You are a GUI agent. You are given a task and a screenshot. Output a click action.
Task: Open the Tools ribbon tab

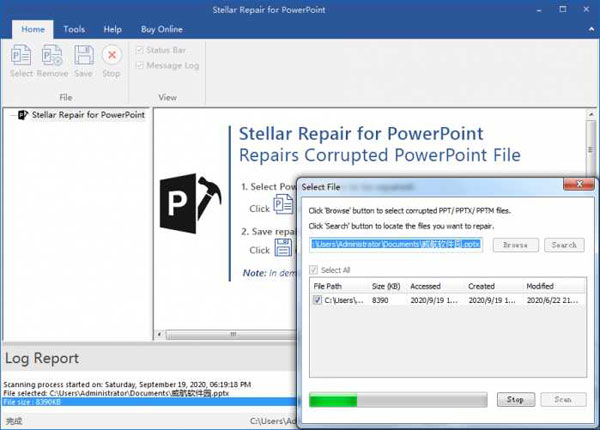pyautogui.click(x=74, y=29)
